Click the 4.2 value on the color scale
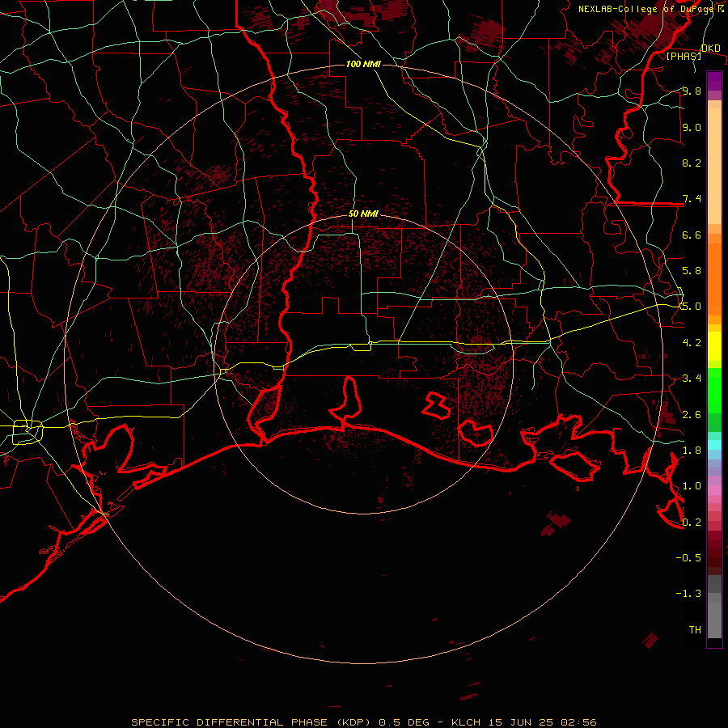 [692, 343]
